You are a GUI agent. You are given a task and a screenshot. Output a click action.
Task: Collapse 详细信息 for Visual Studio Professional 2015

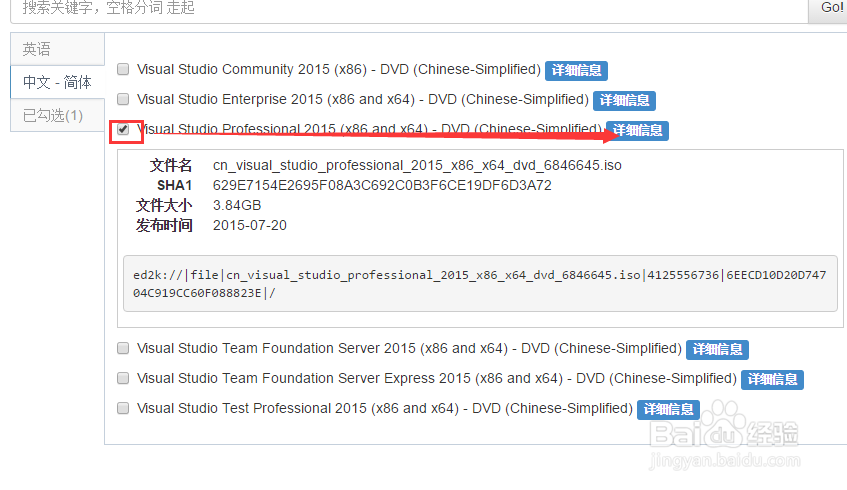click(x=637, y=131)
